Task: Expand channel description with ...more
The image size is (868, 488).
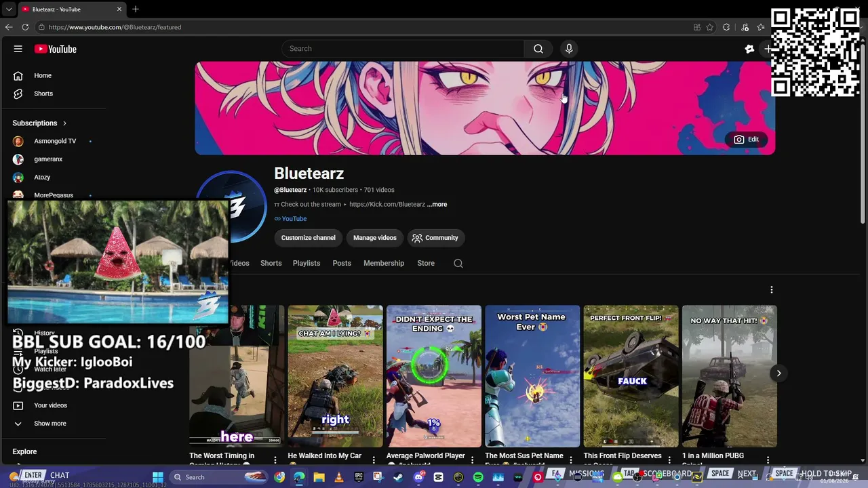Action: (437, 204)
